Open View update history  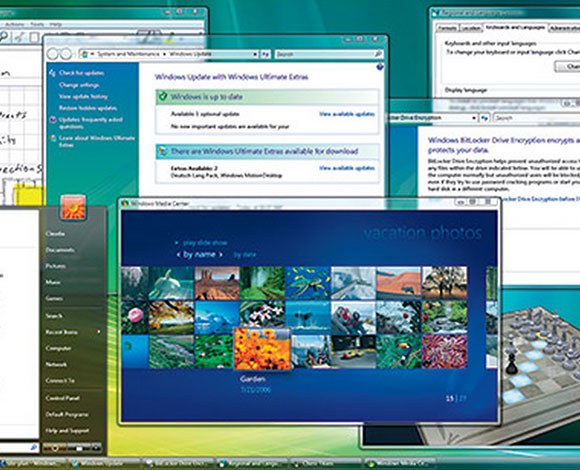(x=83, y=96)
